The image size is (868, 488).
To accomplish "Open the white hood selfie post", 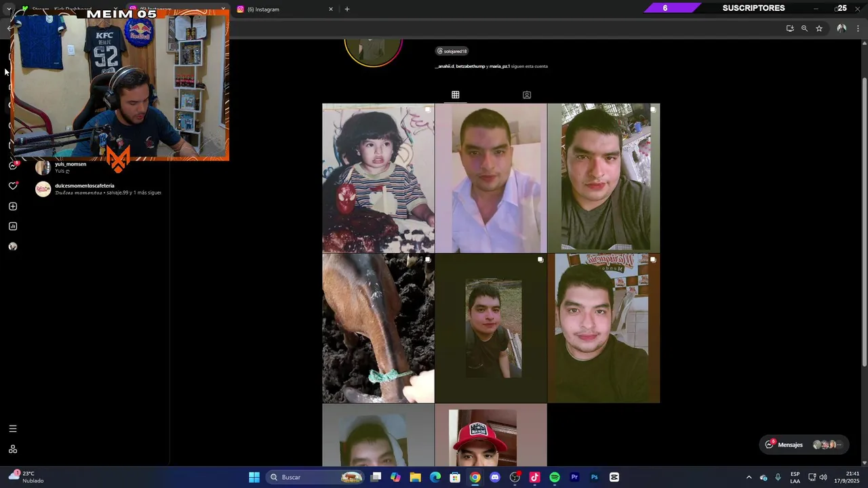I will (x=378, y=435).
